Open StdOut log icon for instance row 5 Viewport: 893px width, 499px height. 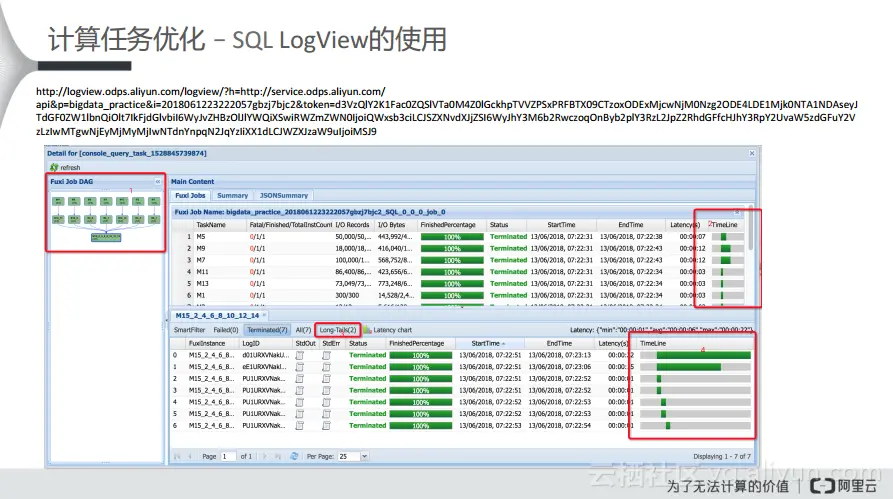tap(300, 414)
